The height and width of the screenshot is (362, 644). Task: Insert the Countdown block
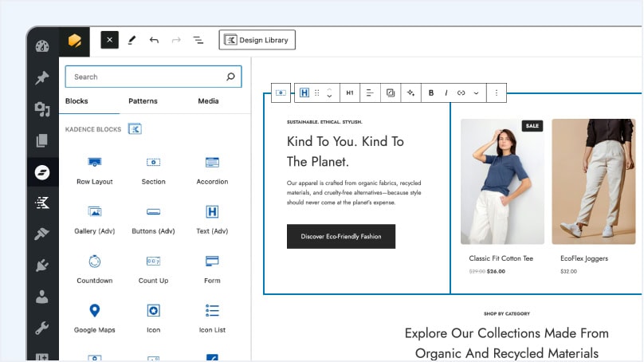tap(94, 269)
